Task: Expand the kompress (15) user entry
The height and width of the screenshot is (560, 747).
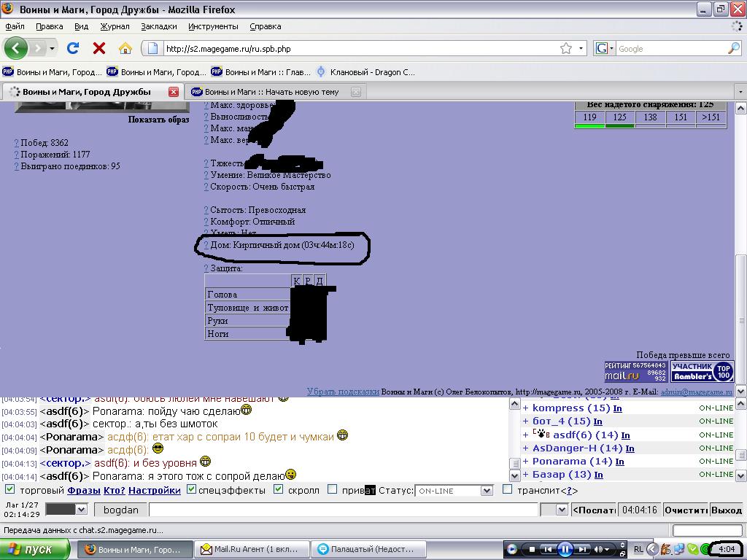Action: pyautogui.click(x=525, y=408)
